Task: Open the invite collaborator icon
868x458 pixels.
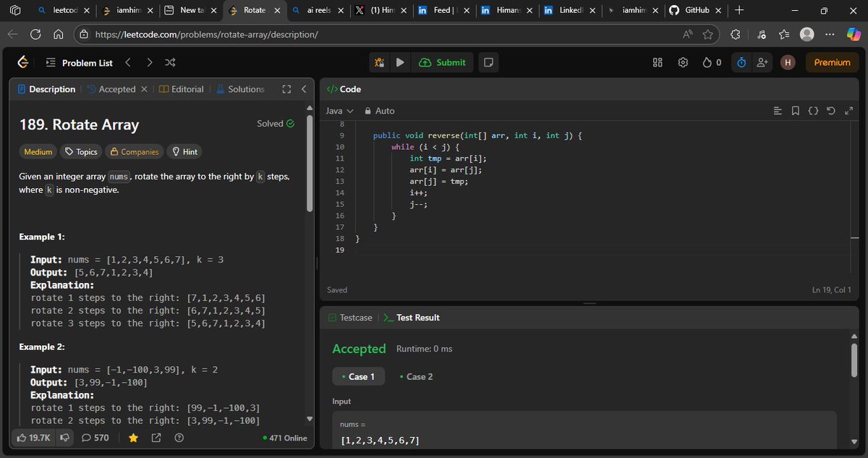Action: (762, 62)
